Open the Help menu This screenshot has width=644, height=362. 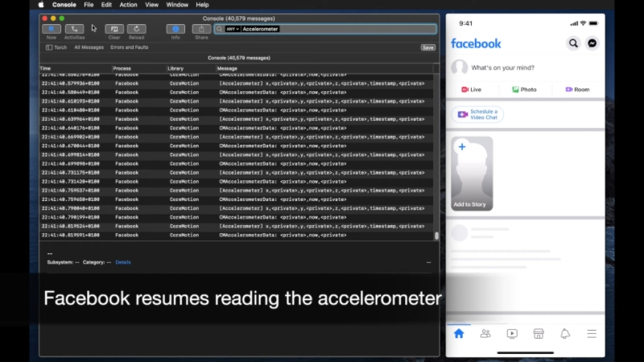coord(202,5)
